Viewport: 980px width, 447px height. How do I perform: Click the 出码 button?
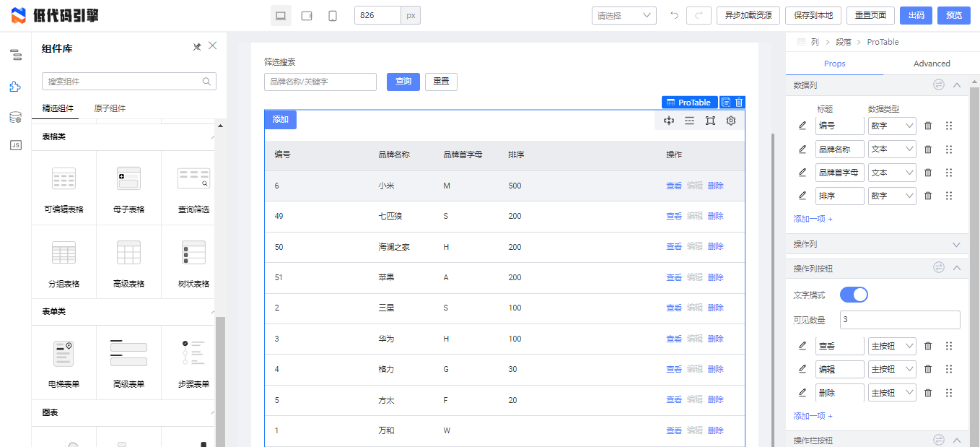pyautogui.click(x=916, y=15)
